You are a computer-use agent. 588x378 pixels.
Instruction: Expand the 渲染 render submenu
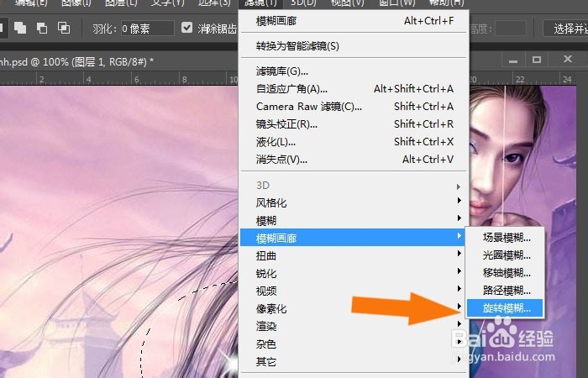coord(354,326)
